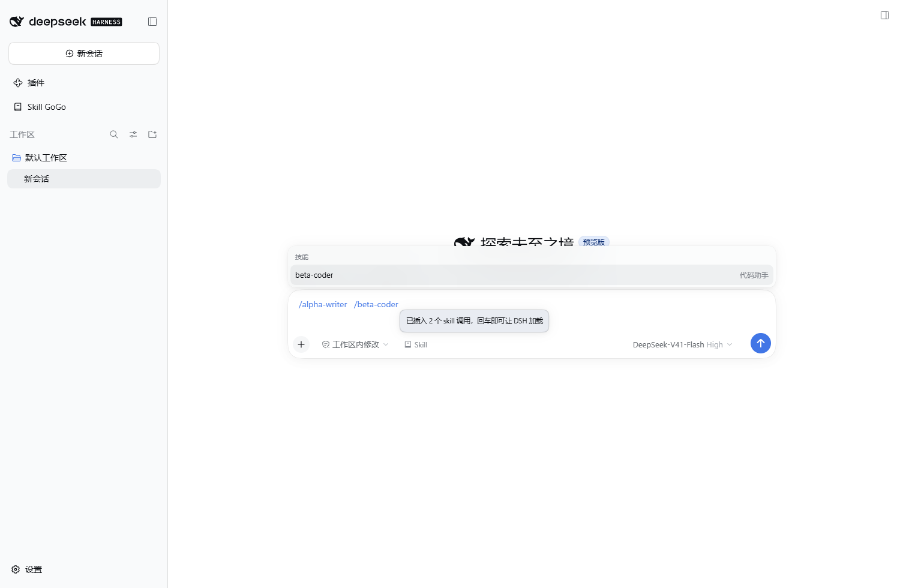Click the 工作区 section heading

pyautogui.click(x=22, y=134)
